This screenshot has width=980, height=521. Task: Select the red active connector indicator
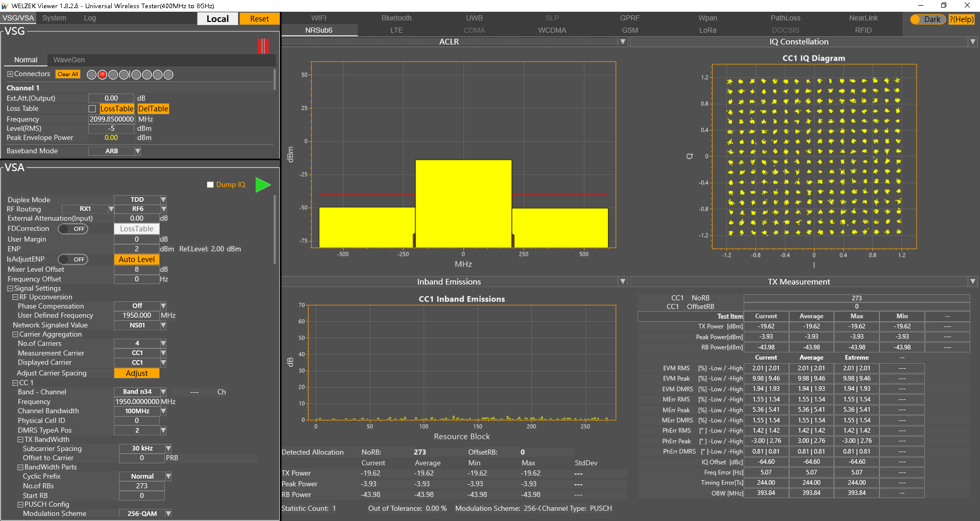[103, 75]
